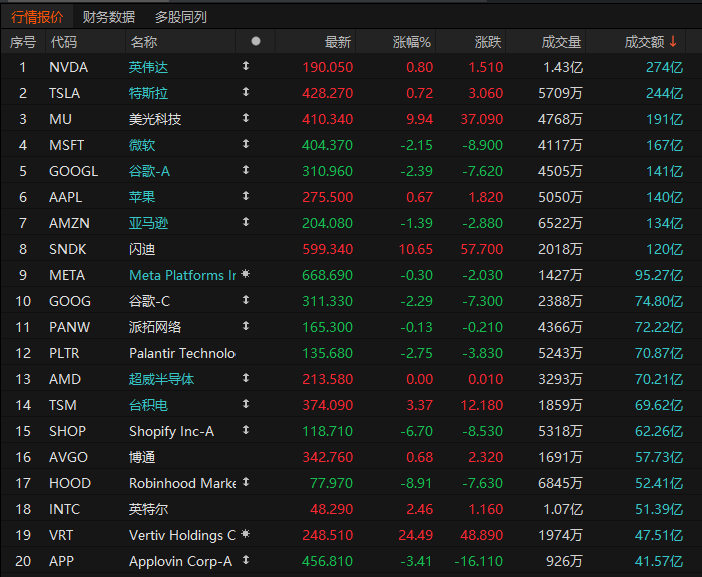Click the up-down marker icon in the AAPL row
Image resolution: width=702 pixels, height=577 pixels.
[246, 196]
